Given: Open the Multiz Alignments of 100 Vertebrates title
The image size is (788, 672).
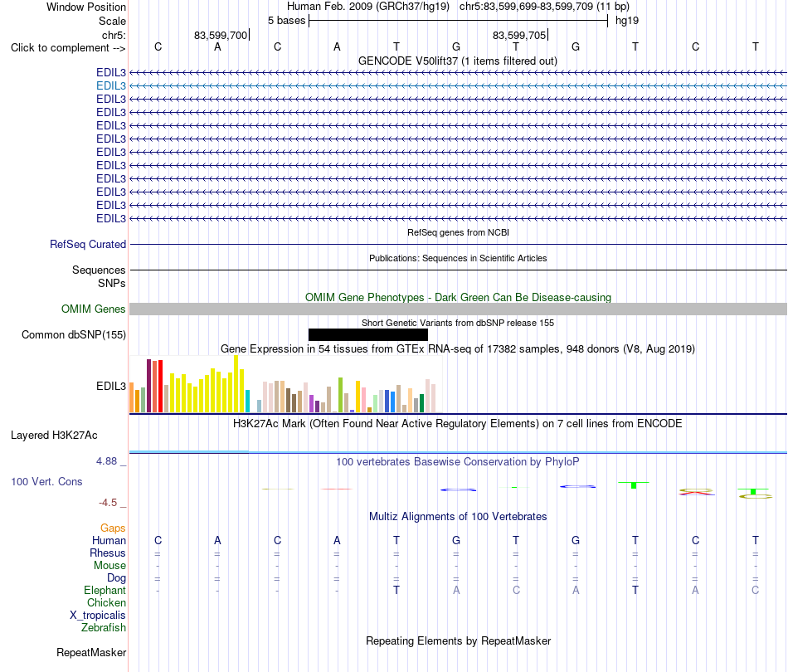Looking at the screenshot, I should click(458, 516).
